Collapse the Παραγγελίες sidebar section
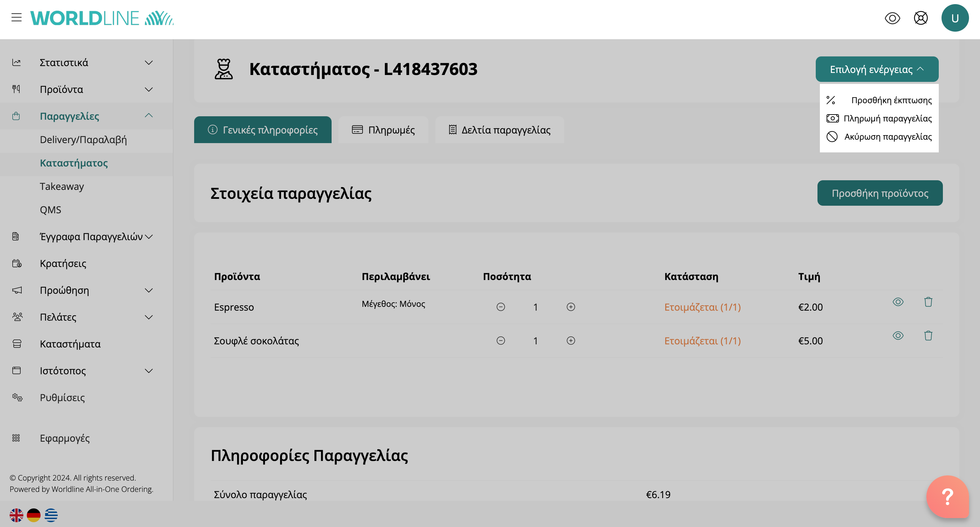This screenshot has height=527, width=980. coord(149,116)
